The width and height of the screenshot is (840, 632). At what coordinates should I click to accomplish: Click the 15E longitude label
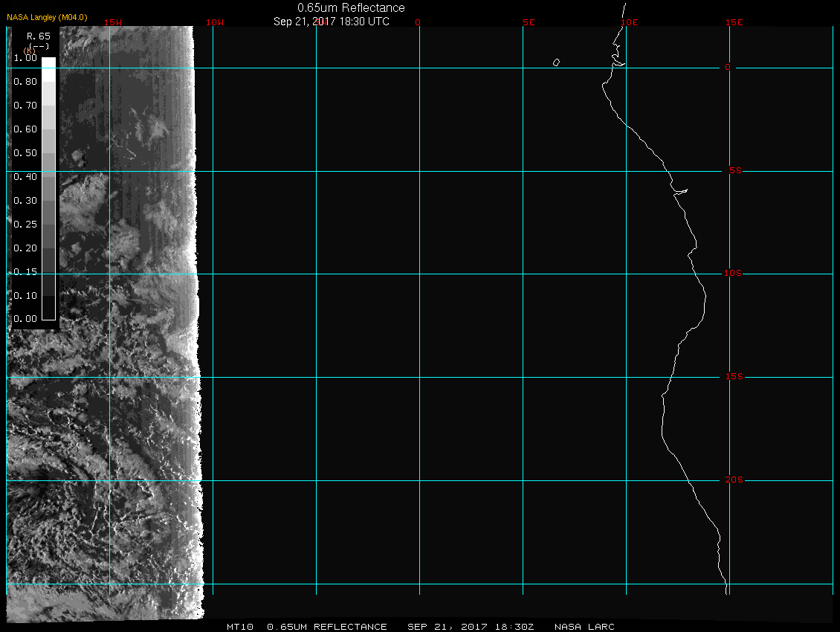[x=734, y=22]
